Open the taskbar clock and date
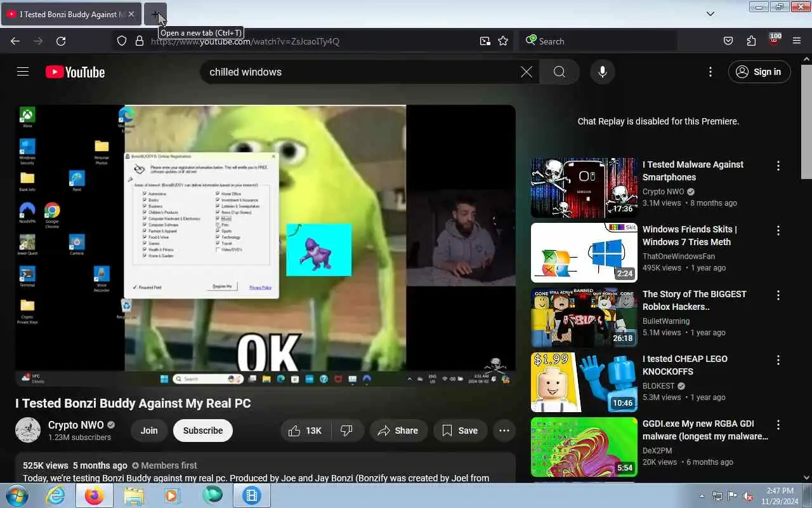The height and width of the screenshot is (508, 812). (x=780, y=495)
